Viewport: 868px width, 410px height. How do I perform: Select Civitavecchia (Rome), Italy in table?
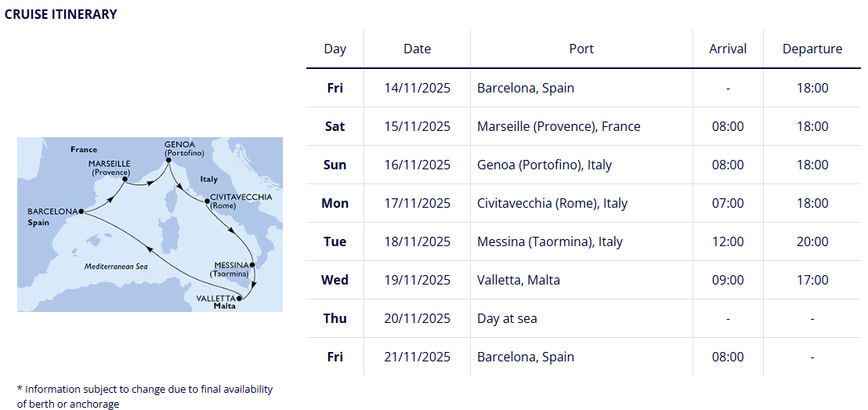[552, 203]
